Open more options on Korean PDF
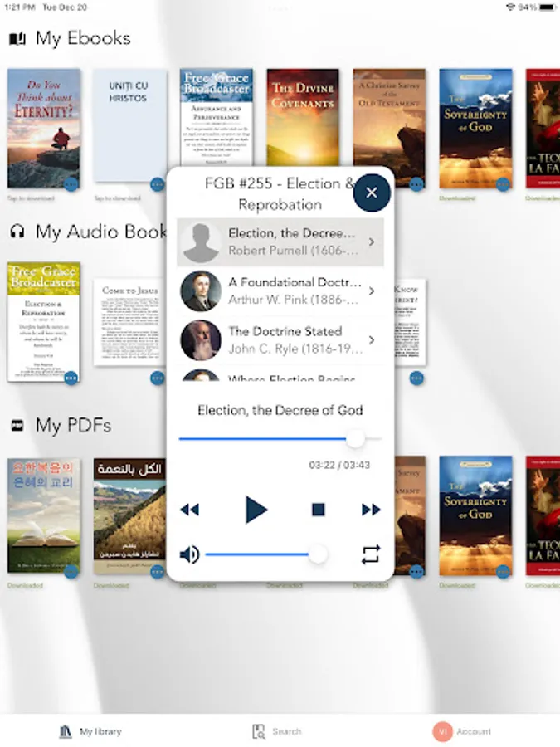Image resolution: width=560 pixels, height=747 pixels. pyautogui.click(x=71, y=571)
